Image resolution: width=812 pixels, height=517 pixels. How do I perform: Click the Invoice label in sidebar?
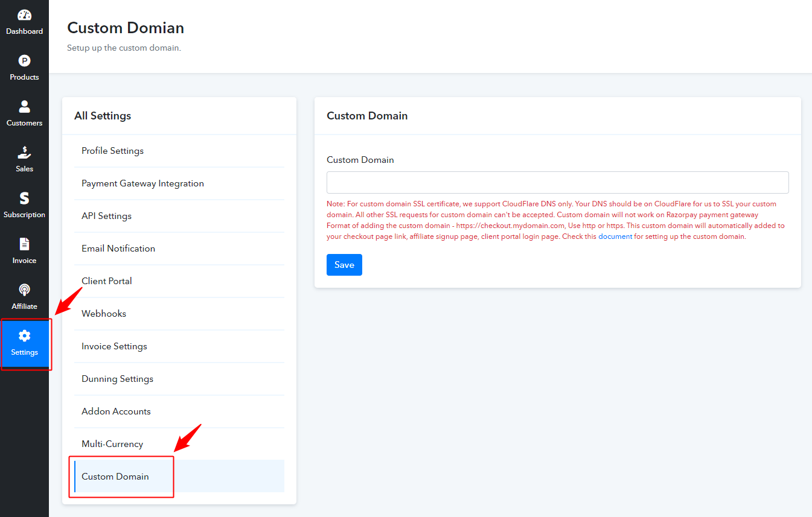click(24, 261)
